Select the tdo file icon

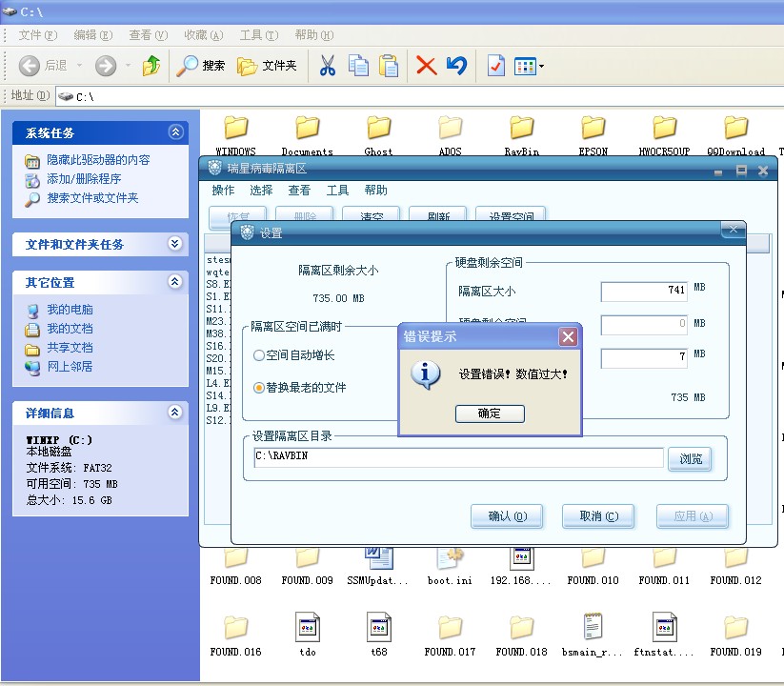(x=307, y=627)
